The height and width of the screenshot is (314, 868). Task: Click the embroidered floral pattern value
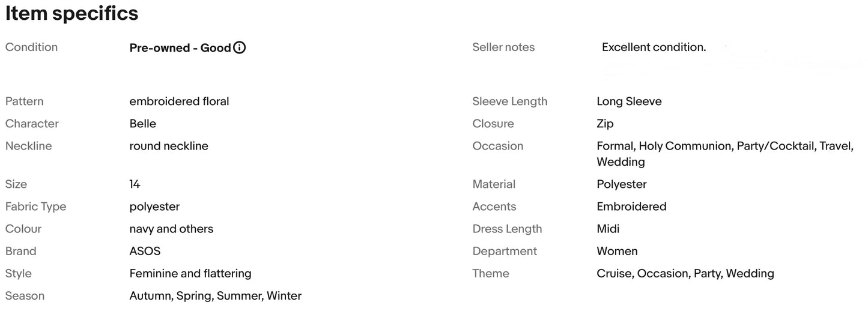click(x=179, y=101)
